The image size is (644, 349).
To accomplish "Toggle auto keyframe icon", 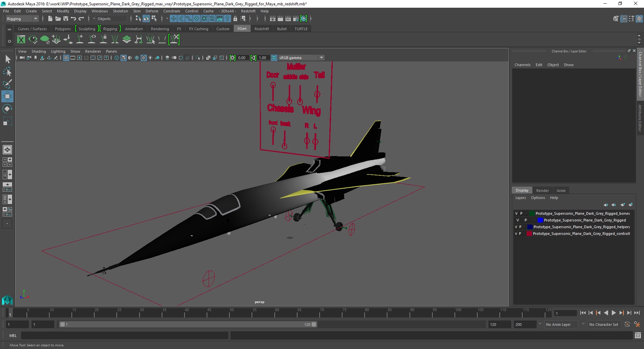I will [x=627, y=325].
